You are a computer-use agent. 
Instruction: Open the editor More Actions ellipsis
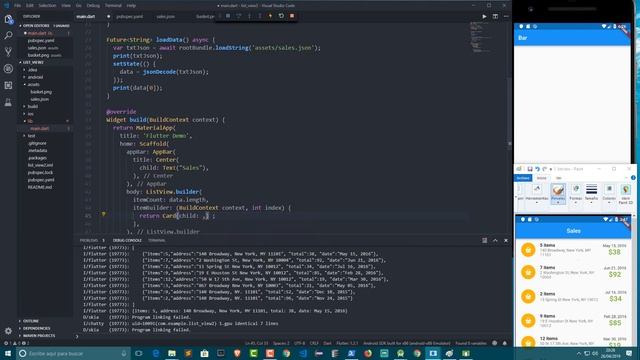[506, 16]
